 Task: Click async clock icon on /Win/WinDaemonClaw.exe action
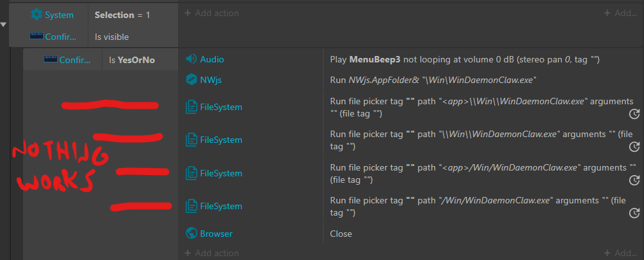pos(633,213)
